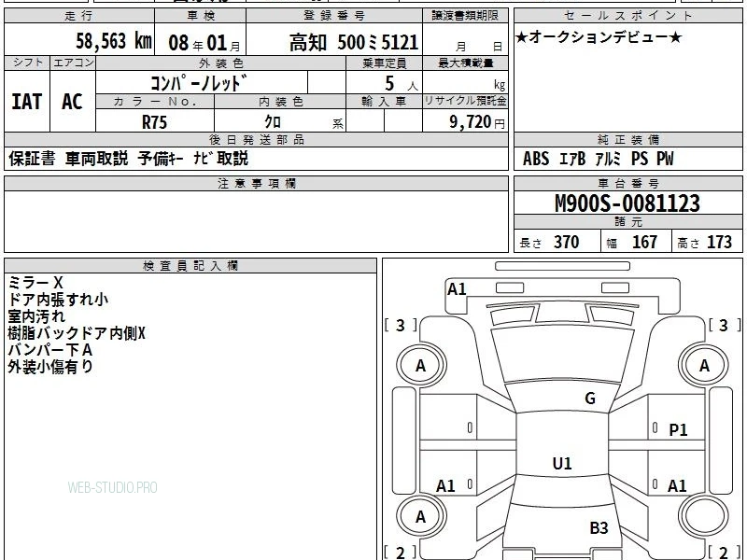Select recycle deposit 9,720円
The image size is (747, 560).
[477, 122]
